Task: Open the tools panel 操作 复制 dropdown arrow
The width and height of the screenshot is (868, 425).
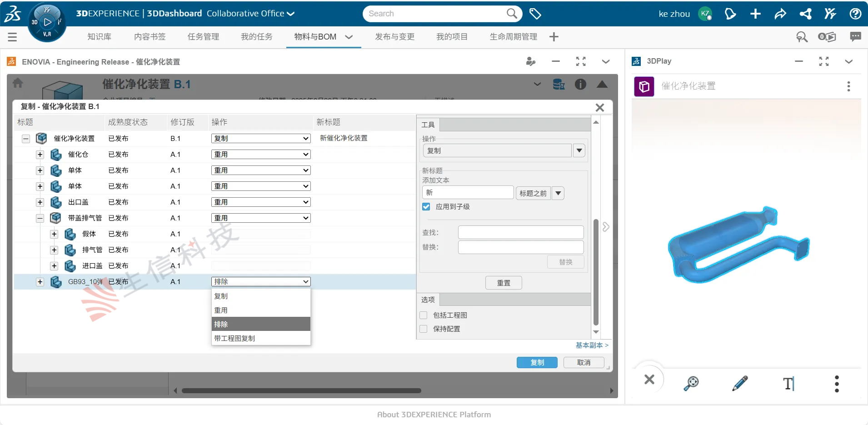Action: 579,150
